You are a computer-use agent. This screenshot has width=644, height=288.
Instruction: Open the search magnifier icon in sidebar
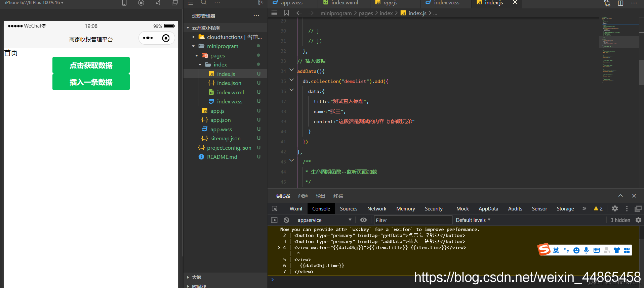[204, 2]
